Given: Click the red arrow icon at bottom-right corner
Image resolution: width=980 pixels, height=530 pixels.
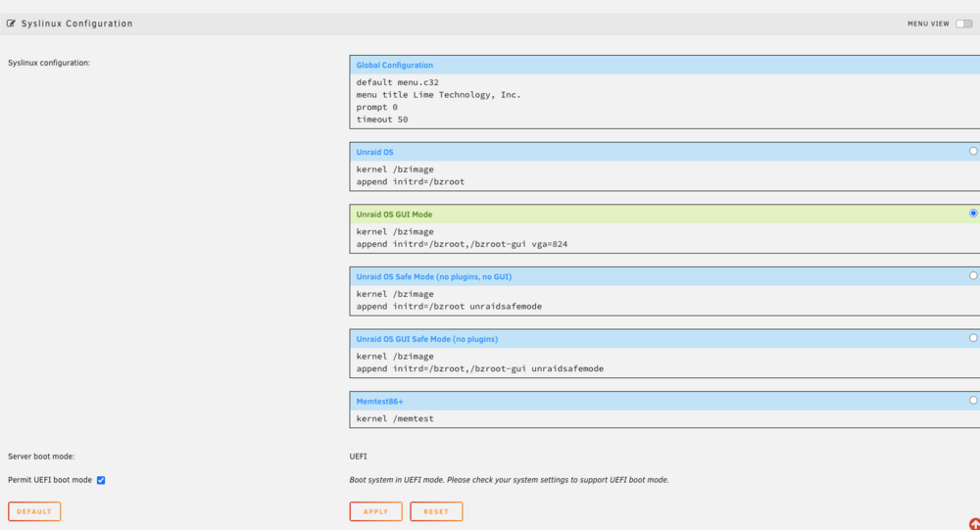Looking at the screenshot, I should [x=974, y=524].
